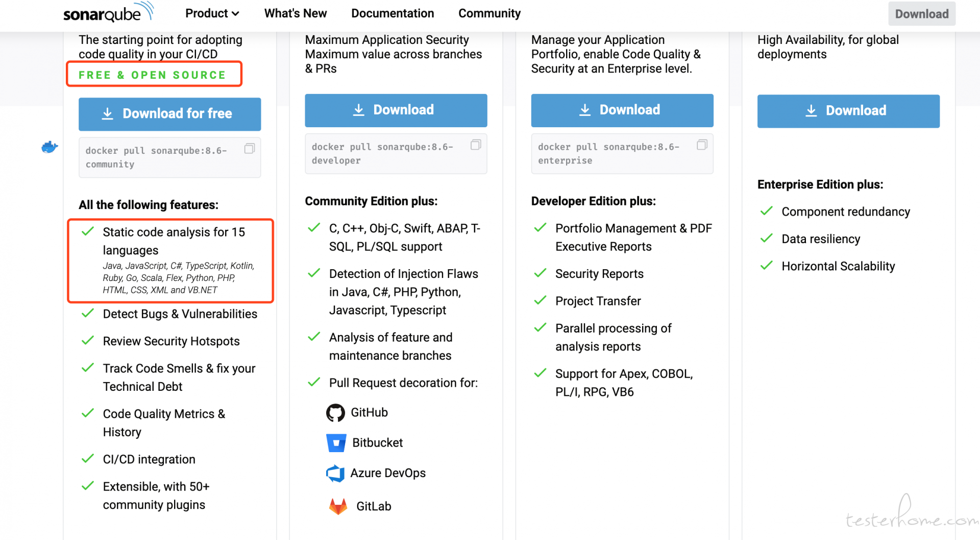Copy the community docker pull command
This screenshot has width=980, height=540.
point(250,149)
